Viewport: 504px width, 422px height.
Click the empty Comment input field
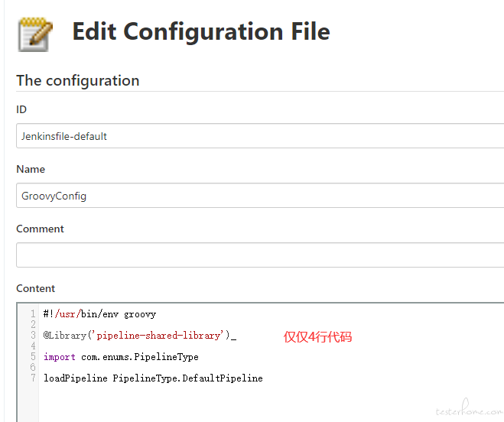pos(260,255)
